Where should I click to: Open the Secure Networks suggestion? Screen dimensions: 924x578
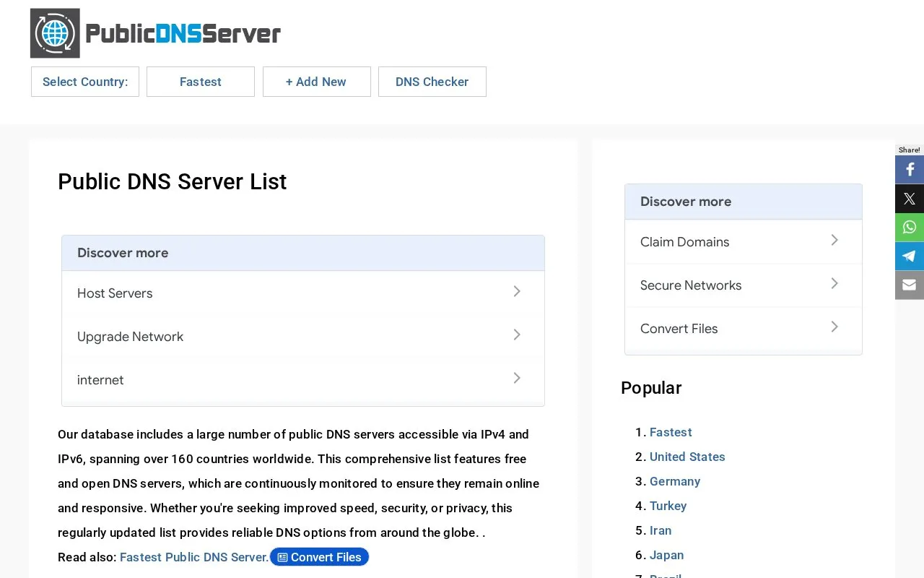click(744, 285)
